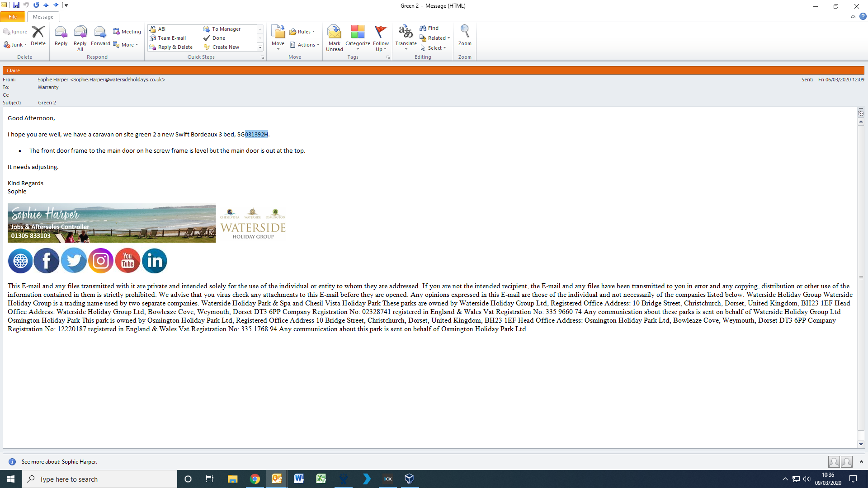This screenshot has height=488, width=868.
Task: Expand the People Pane arrow
Action: point(861,462)
